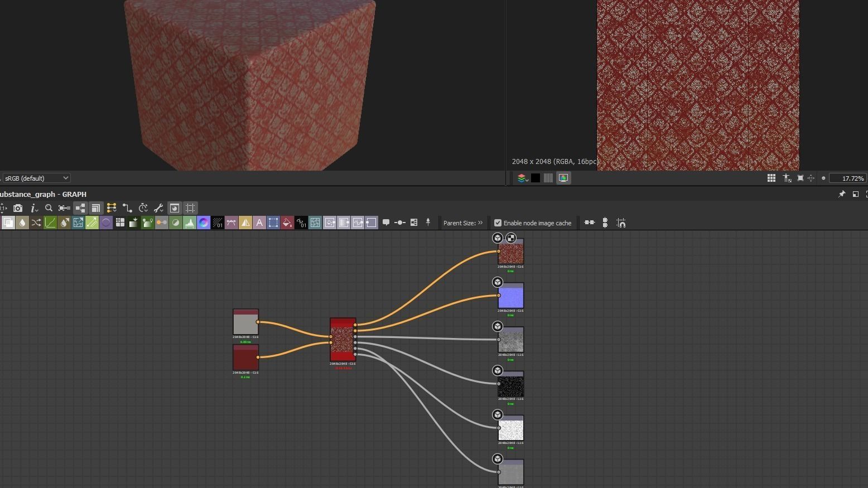The height and width of the screenshot is (488, 868).
Task: Insert a comment using the speech bubble icon
Action: coord(385,223)
